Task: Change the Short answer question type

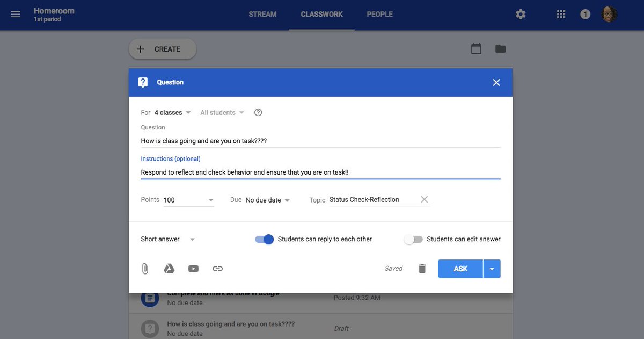Action: [x=168, y=239]
